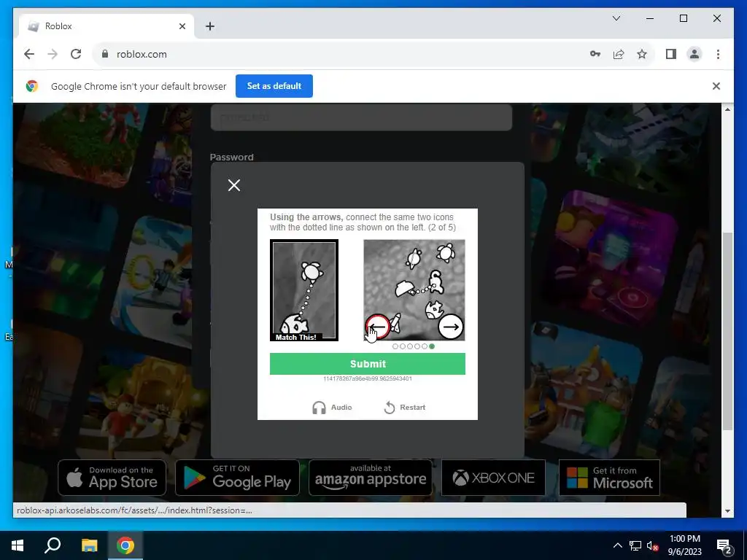Close the Roblox tab
Viewport: 747px width, 560px height.
[182, 26]
